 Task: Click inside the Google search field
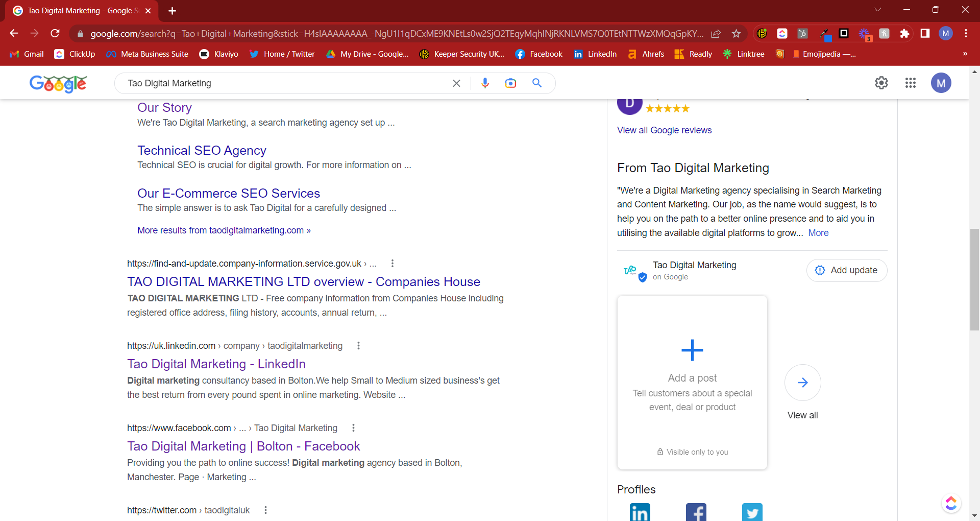click(286, 83)
